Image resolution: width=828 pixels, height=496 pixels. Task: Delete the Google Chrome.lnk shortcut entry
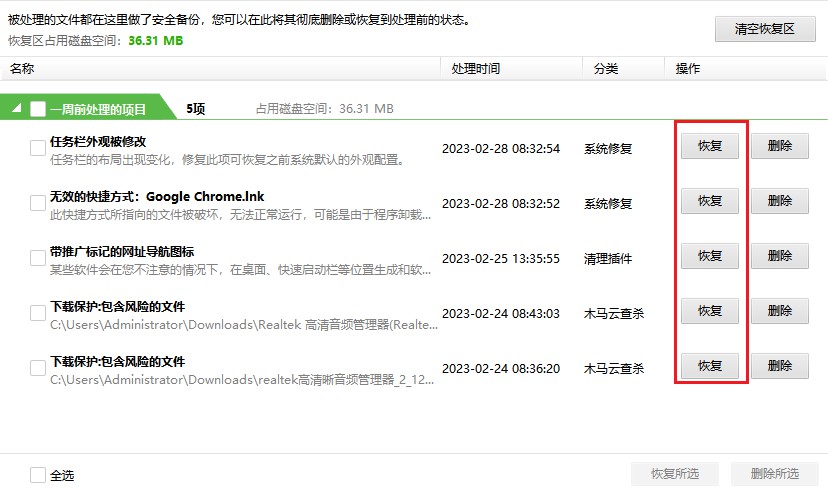coord(780,201)
